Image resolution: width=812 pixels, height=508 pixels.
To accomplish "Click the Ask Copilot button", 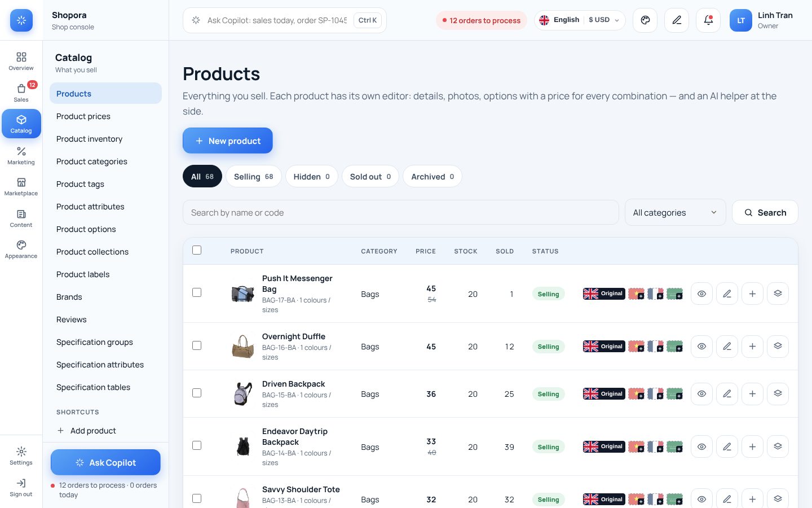I will point(105,462).
